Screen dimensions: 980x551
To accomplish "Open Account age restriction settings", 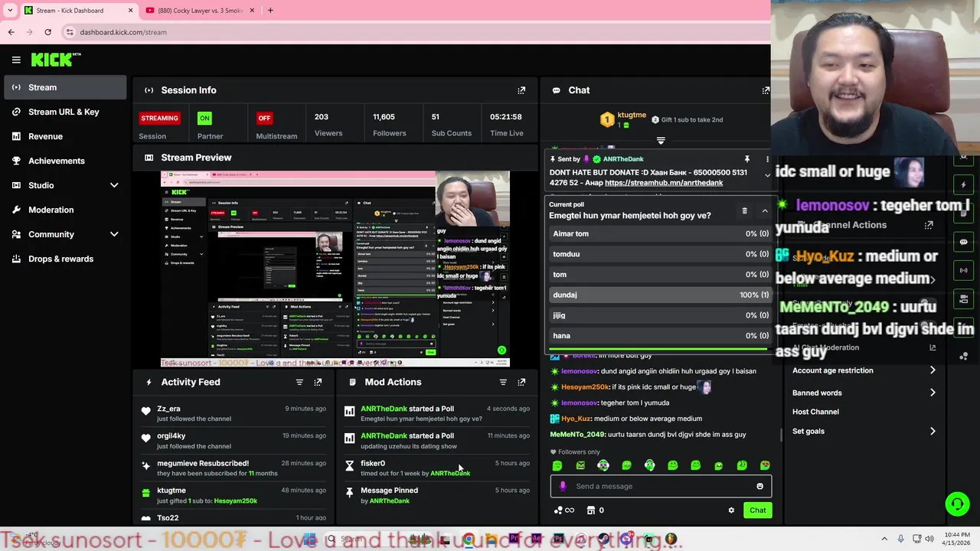I will point(864,370).
